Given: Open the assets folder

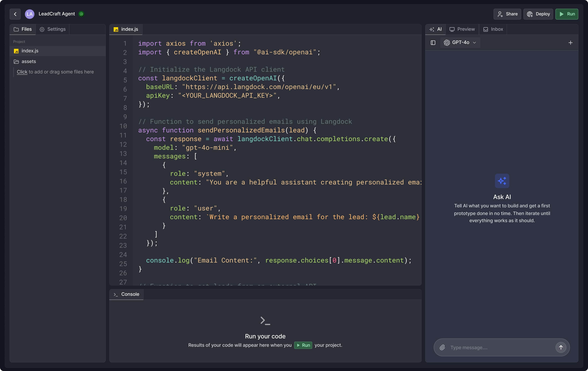Looking at the screenshot, I should [58, 62].
